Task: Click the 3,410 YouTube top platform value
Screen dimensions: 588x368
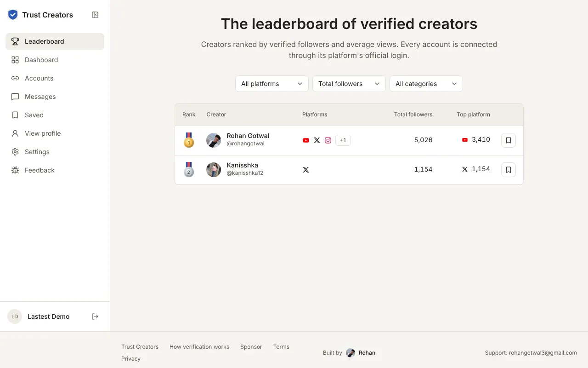Action: coord(481,139)
